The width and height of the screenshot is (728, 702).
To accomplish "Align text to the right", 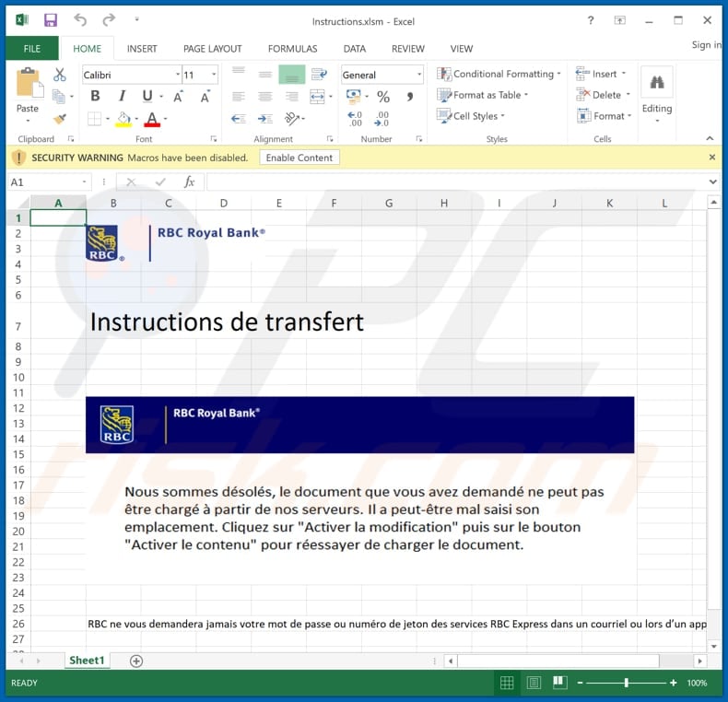I will click(x=292, y=97).
